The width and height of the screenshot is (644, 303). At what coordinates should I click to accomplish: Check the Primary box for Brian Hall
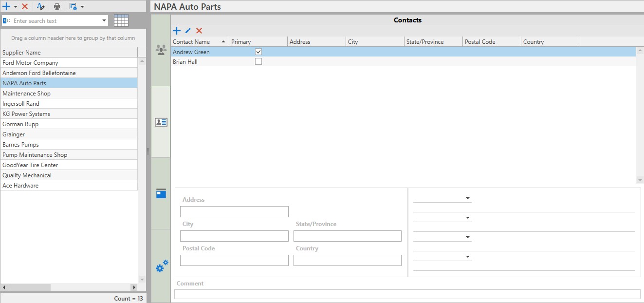coord(258,61)
